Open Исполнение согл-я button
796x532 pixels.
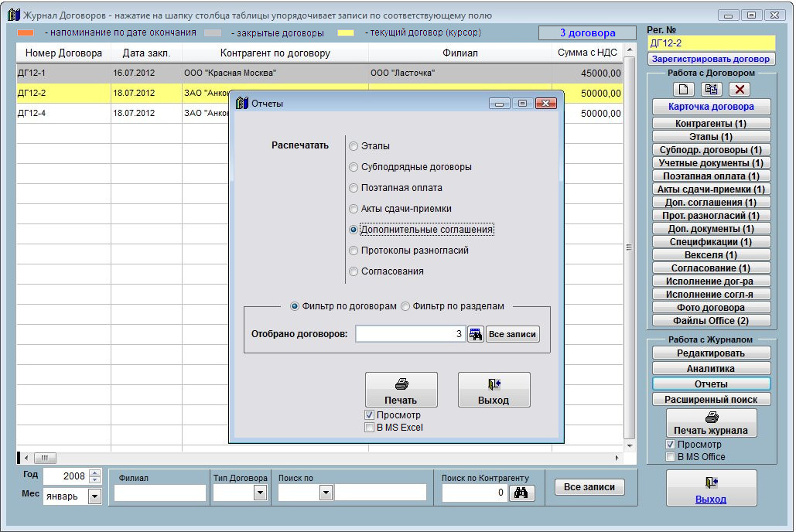711,295
